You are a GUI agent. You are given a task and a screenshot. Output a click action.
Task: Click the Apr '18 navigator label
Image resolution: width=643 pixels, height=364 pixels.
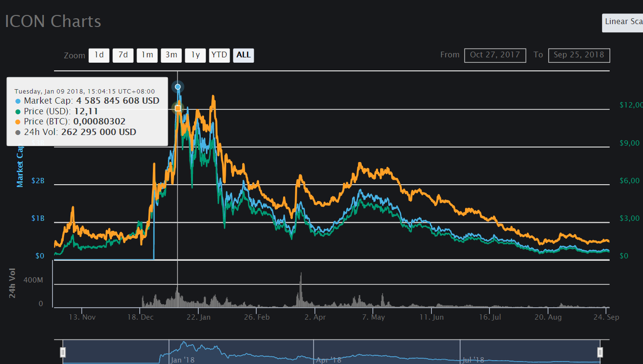click(328, 360)
